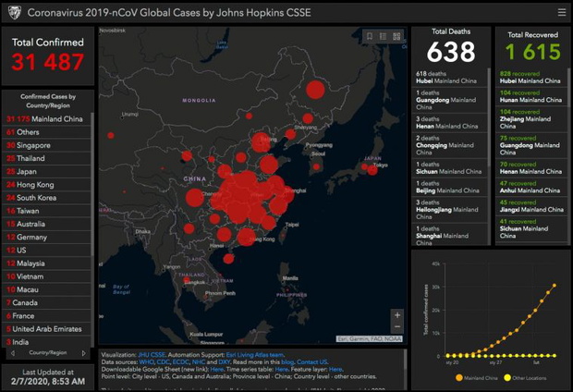The image size is (573, 392).
Task: Click the last orange data point on chart
Action: click(x=555, y=286)
